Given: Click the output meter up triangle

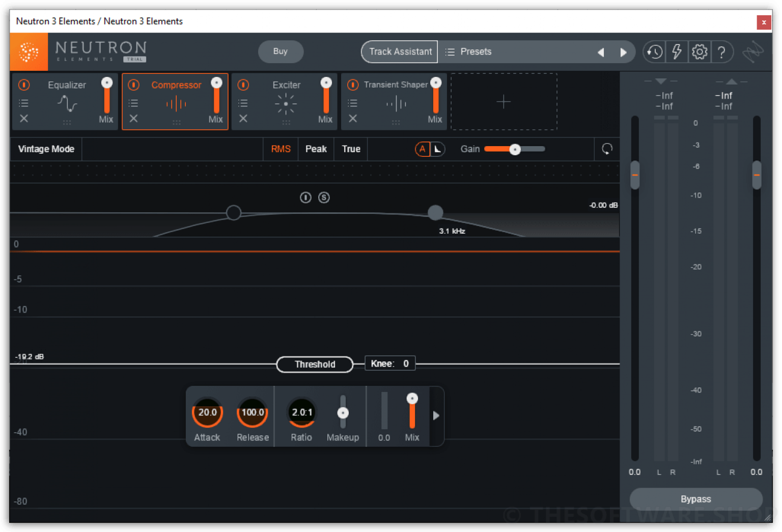Looking at the screenshot, I should click(731, 81).
